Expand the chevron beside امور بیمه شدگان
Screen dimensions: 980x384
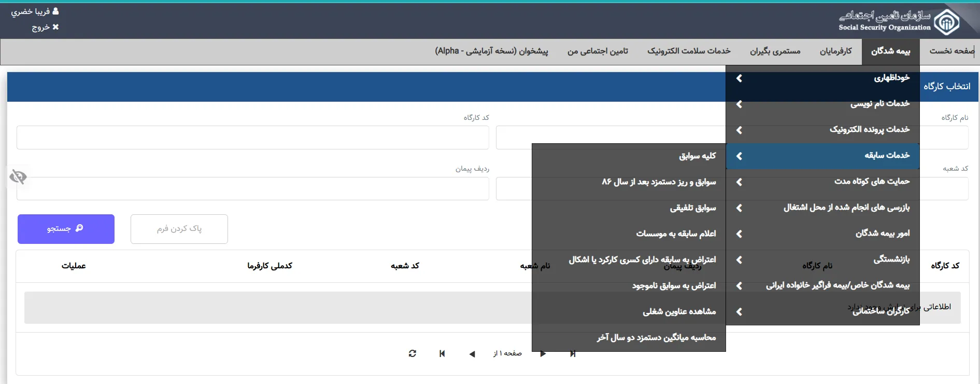(740, 234)
